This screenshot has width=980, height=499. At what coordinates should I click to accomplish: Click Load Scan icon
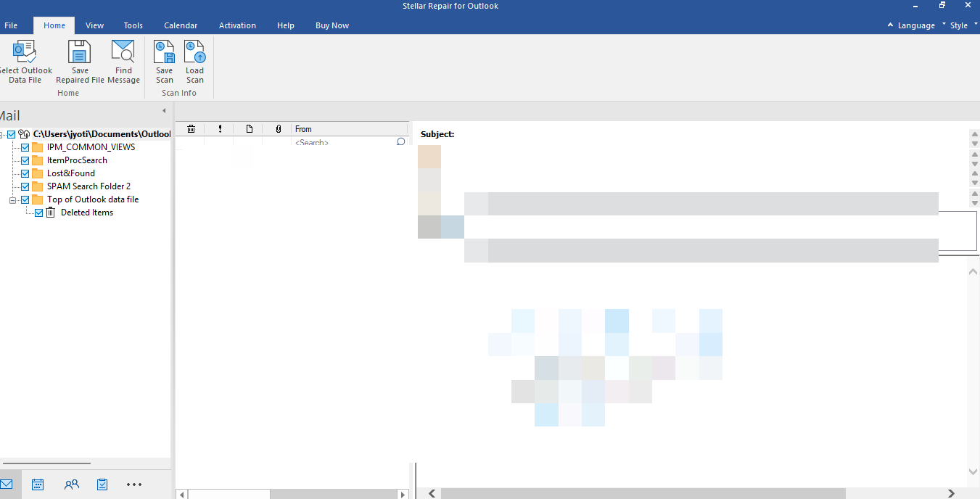(x=194, y=51)
